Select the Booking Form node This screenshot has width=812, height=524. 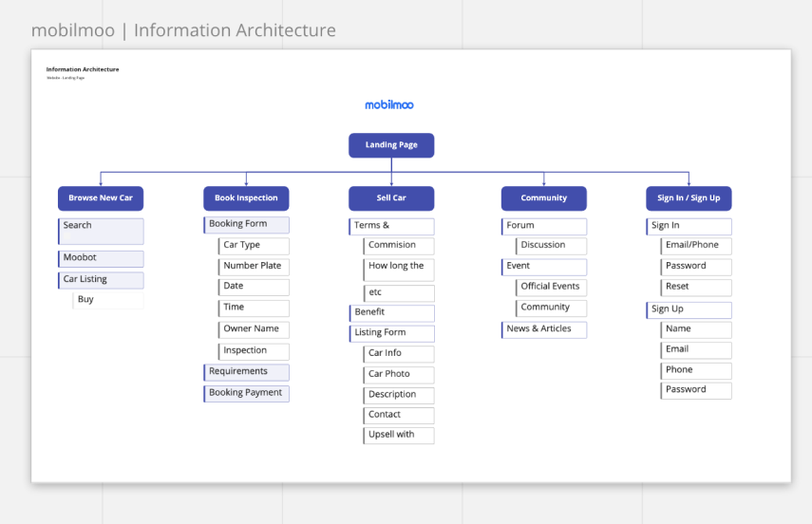coord(246,225)
